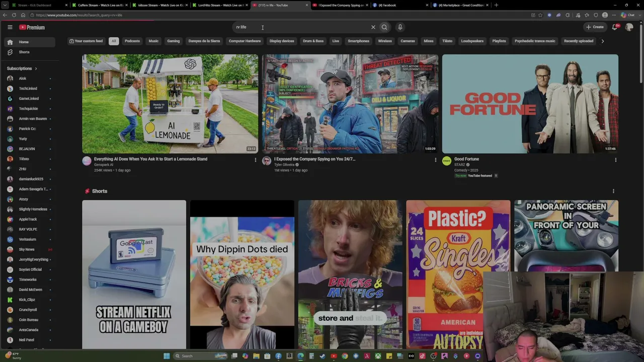Select the All filter chip
Screen dimensions: 644x362
click(114, 41)
